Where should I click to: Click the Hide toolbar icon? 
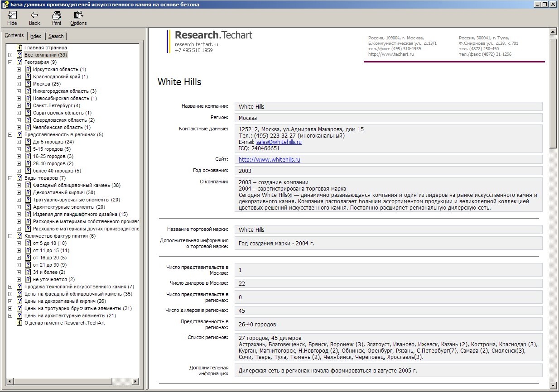tap(12, 15)
